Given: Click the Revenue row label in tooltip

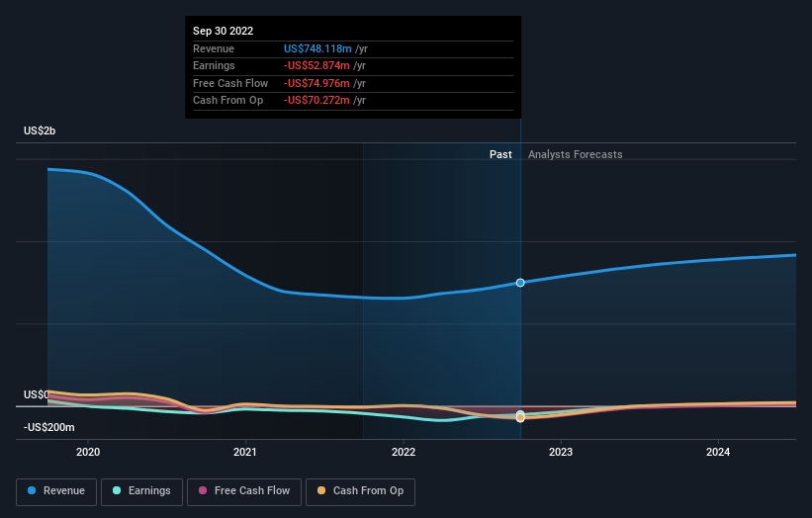Looking at the screenshot, I should coord(214,48).
